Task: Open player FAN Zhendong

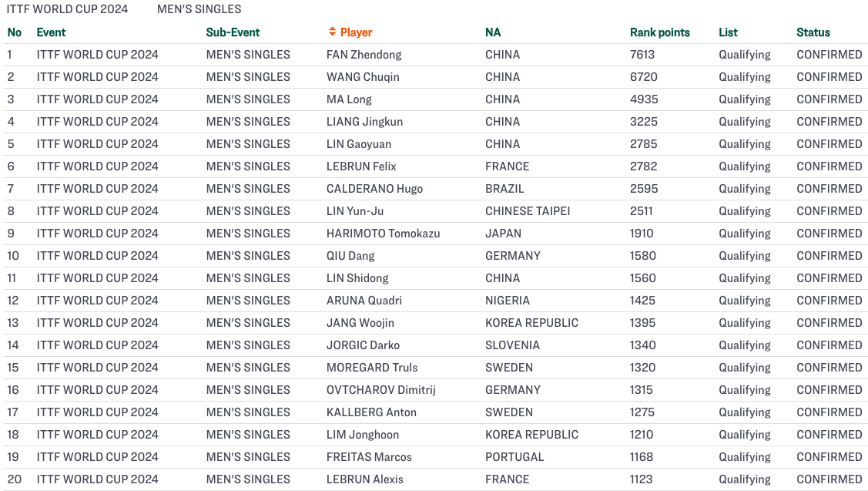Action: tap(364, 55)
